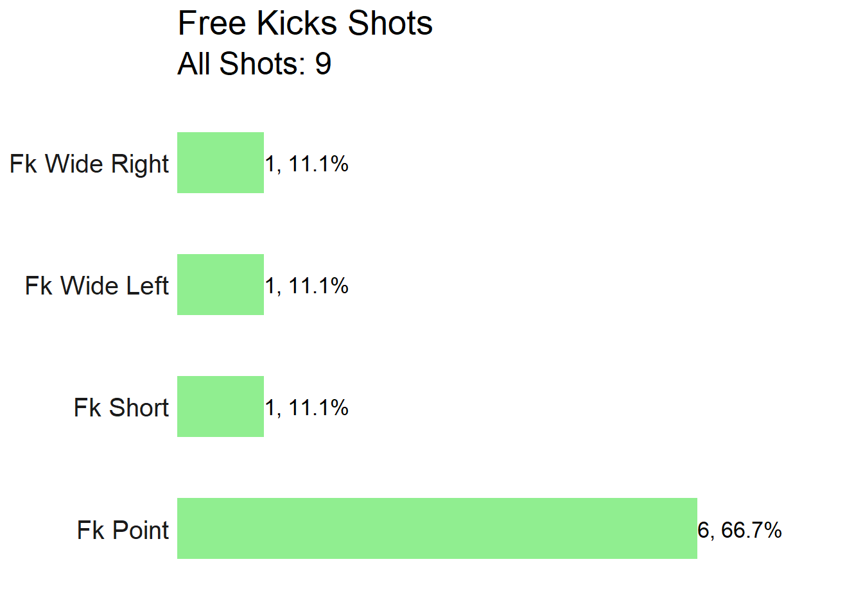Viewport: 863px width, 616px height.
Task: Click the "Free Kicks Shots" chart title
Action: tap(305, 24)
